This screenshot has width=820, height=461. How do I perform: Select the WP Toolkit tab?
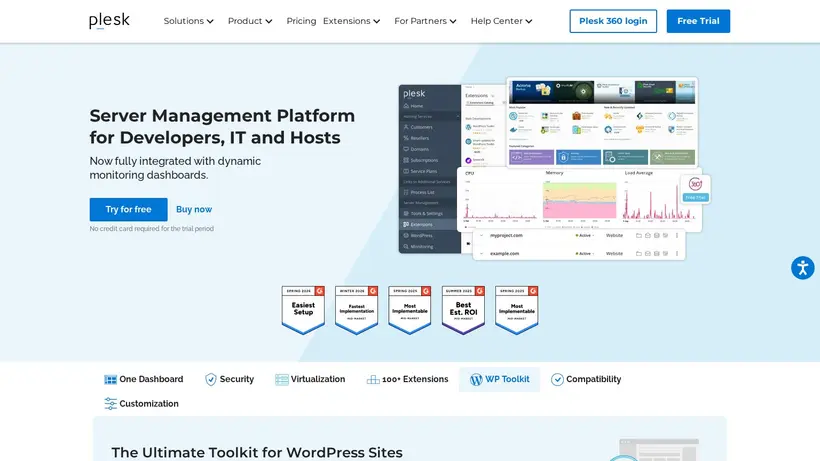[499, 379]
